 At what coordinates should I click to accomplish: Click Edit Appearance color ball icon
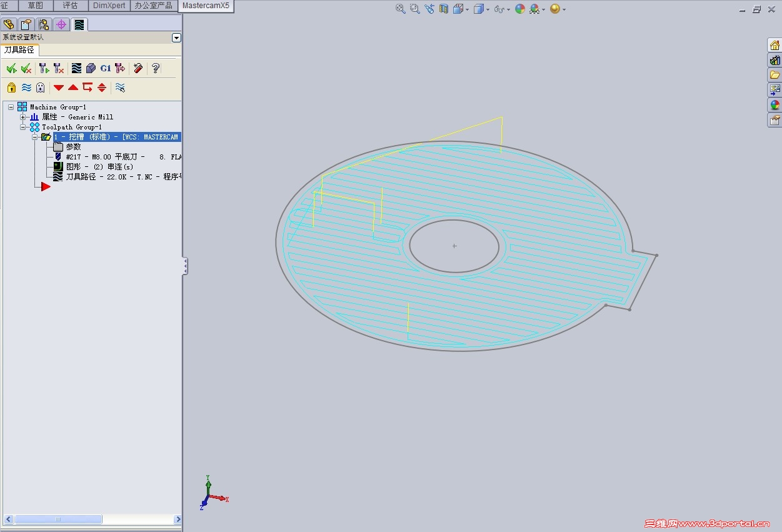pyautogui.click(x=520, y=9)
